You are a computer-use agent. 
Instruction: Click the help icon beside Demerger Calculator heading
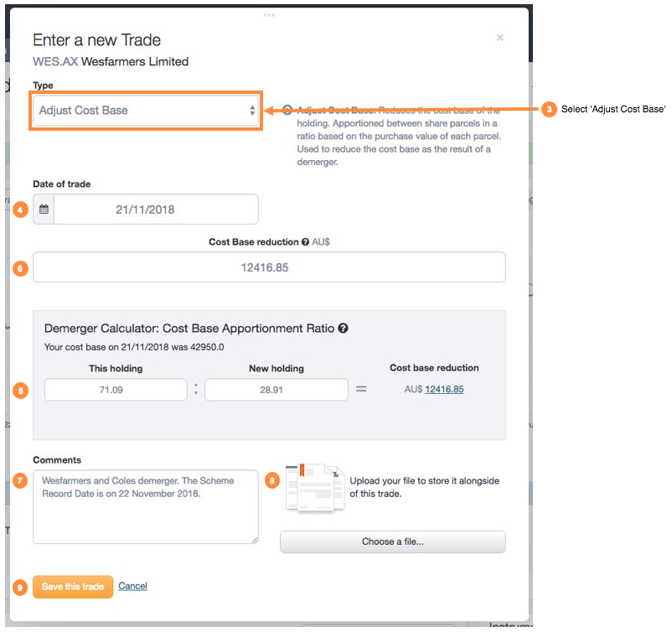343,329
